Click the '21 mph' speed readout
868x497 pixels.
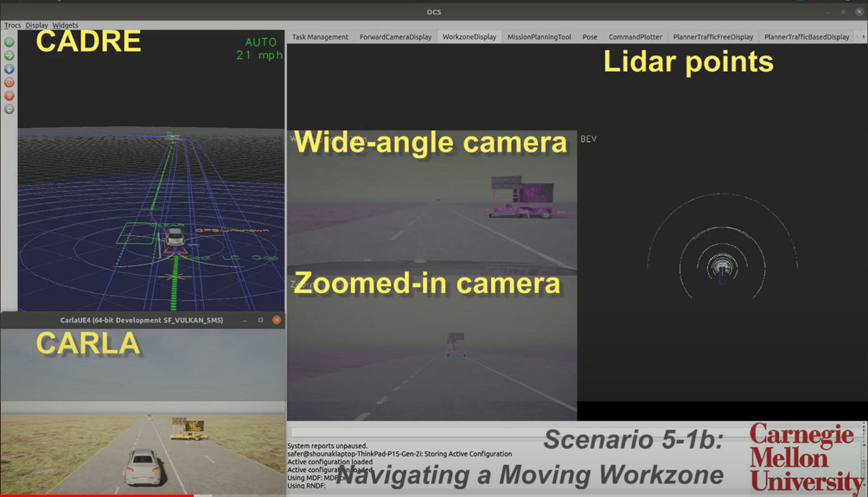[259, 56]
